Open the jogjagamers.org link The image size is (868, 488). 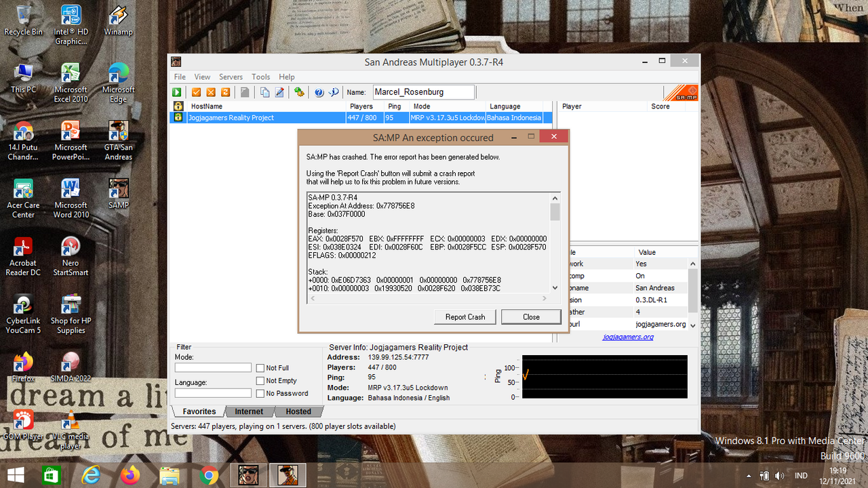click(x=628, y=337)
